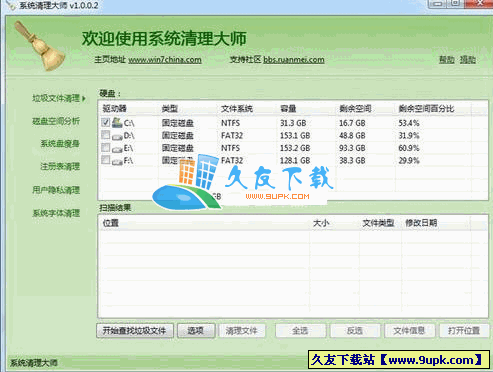This screenshot has width=493, height=372.
Task: Sort drives by 剩余空间 column header
Action: [x=366, y=109]
